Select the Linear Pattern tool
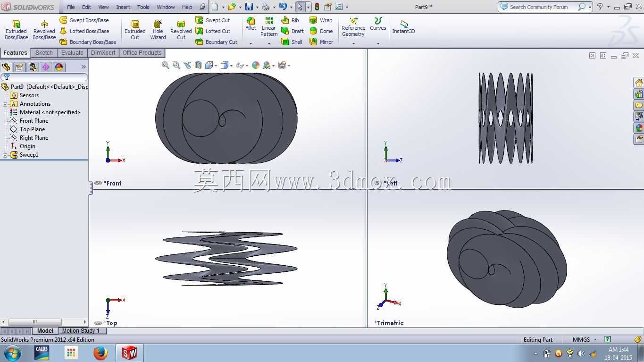The height and width of the screenshot is (362, 644). [269, 27]
